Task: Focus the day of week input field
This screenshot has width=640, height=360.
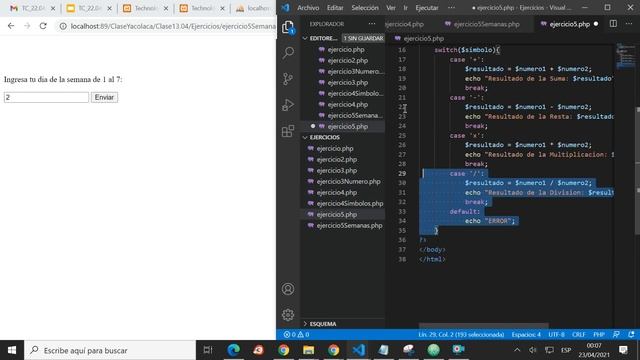Action: coord(46,97)
